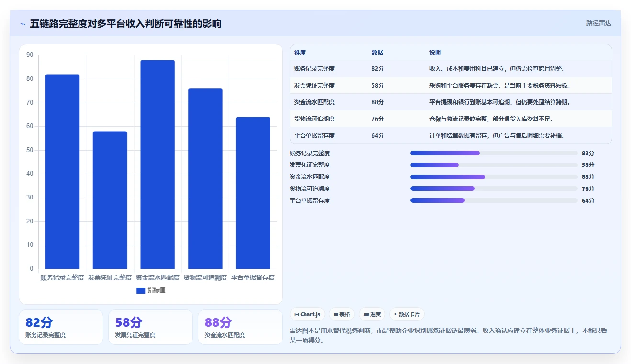Click the 账务记录完整度 x-axis label
631x364 pixels.
point(62,277)
